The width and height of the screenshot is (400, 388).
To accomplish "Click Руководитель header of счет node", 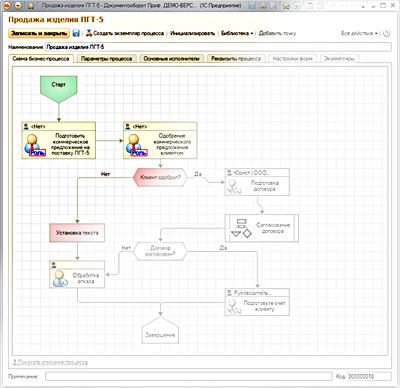I will 257,293.
